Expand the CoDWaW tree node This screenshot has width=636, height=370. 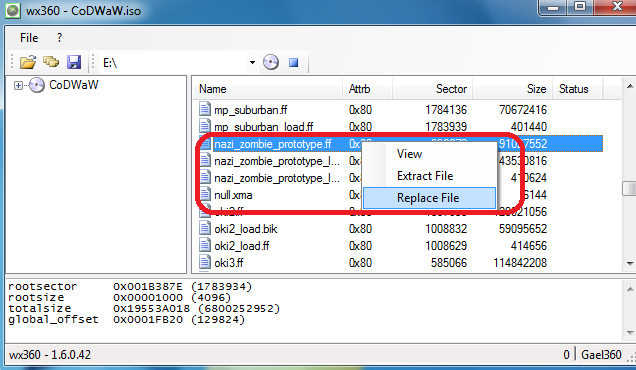pos(18,85)
